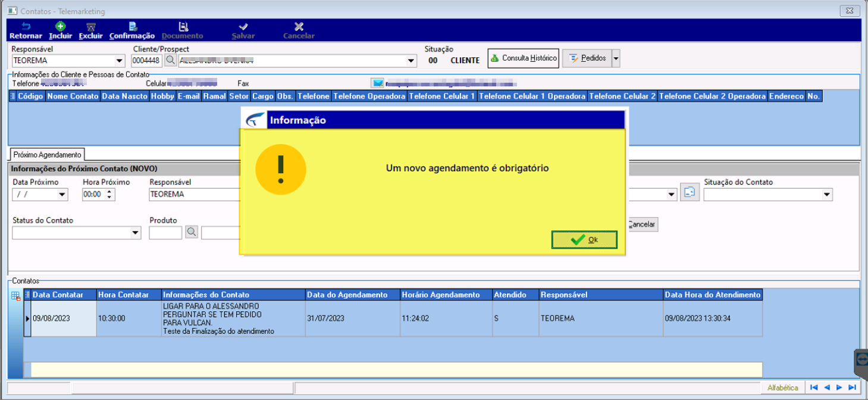Open the Cliente/Prospect name dropdown
Viewport: 868px width, 400px height.
click(411, 61)
